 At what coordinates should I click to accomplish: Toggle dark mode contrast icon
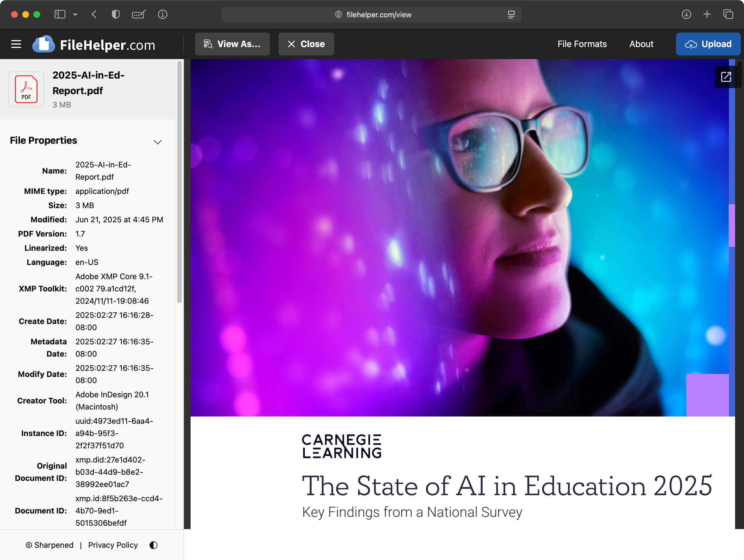coord(153,545)
